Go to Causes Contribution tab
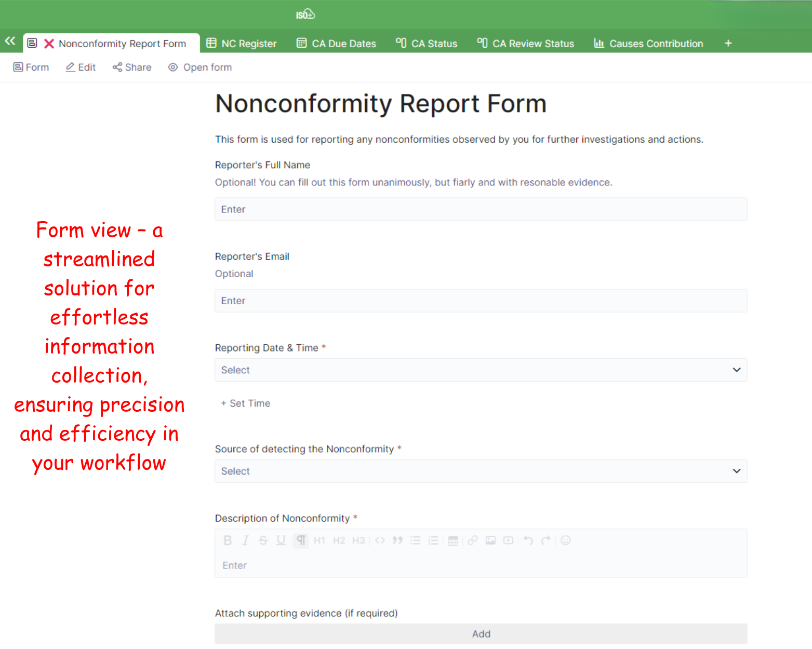This screenshot has width=812, height=649. [x=648, y=44]
